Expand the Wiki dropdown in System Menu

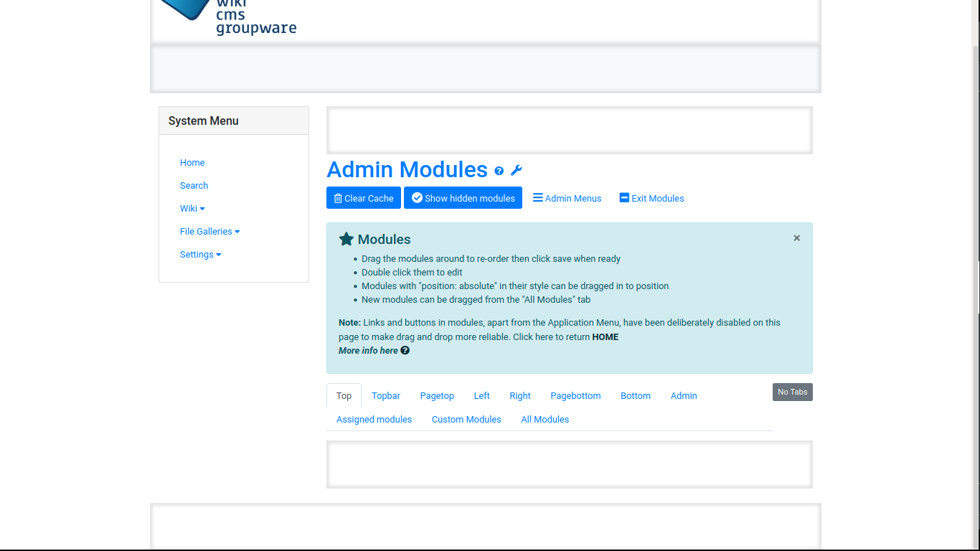192,209
